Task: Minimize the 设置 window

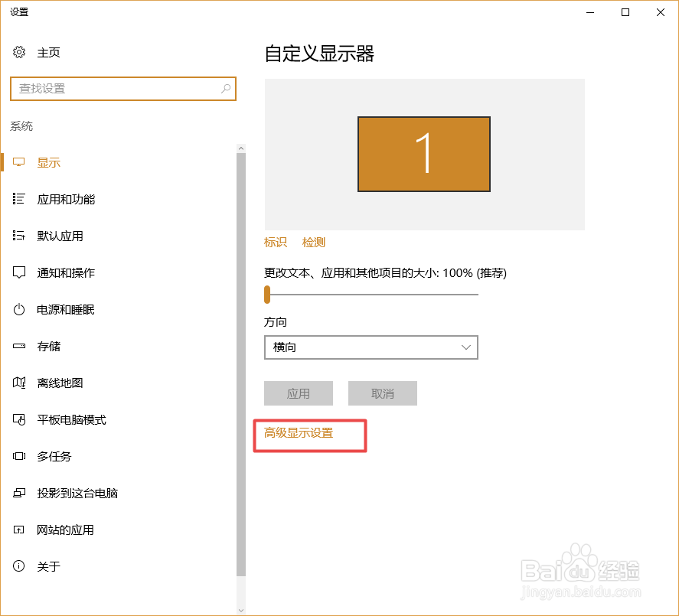Action: pos(590,12)
